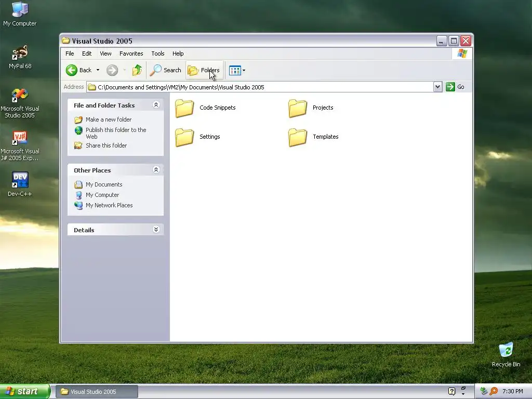Click the Projects folder name

[323, 108]
